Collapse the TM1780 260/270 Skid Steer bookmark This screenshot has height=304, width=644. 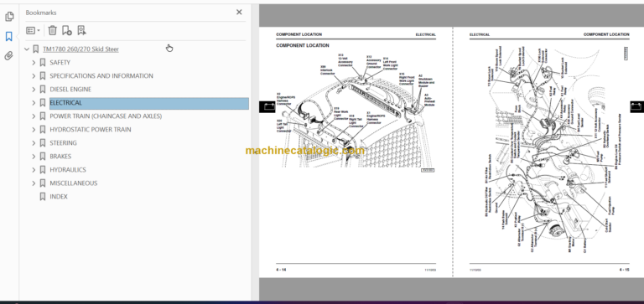click(27, 49)
